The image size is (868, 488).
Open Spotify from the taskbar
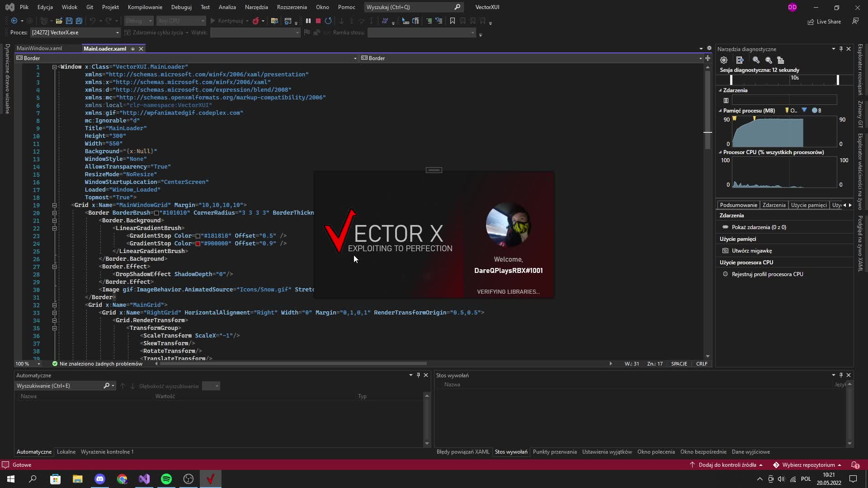tap(166, 479)
